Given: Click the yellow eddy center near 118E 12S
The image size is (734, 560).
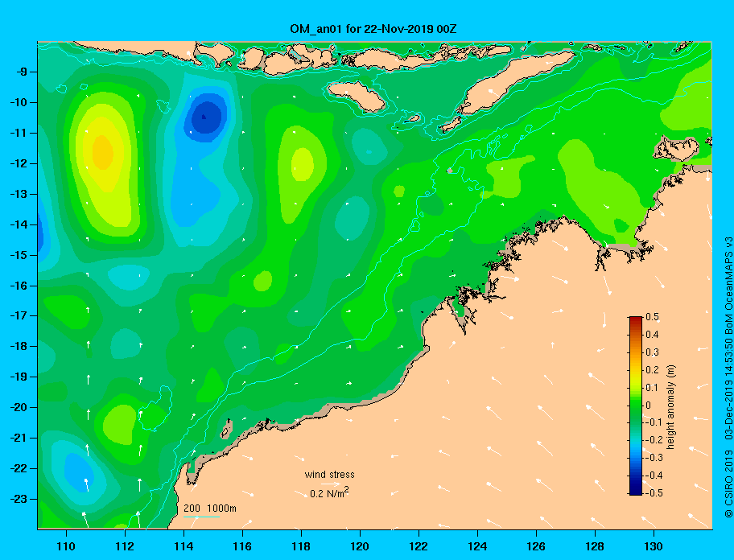Looking at the screenshot, I should tap(303, 164).
